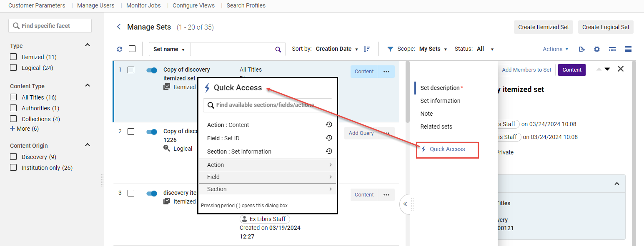Open Search Profiles menu item
Viewport: 644px width, 246px height.
[246, 5]
